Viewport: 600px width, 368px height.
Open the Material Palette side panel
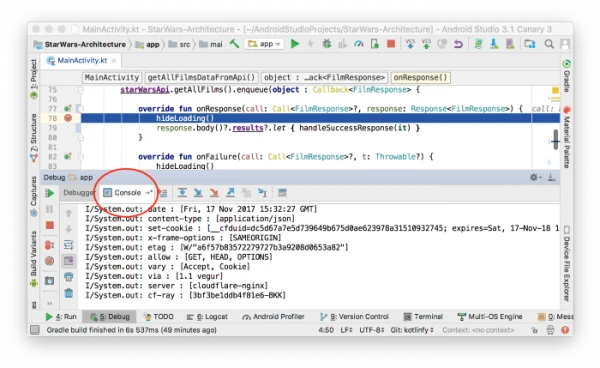[566, 137]
